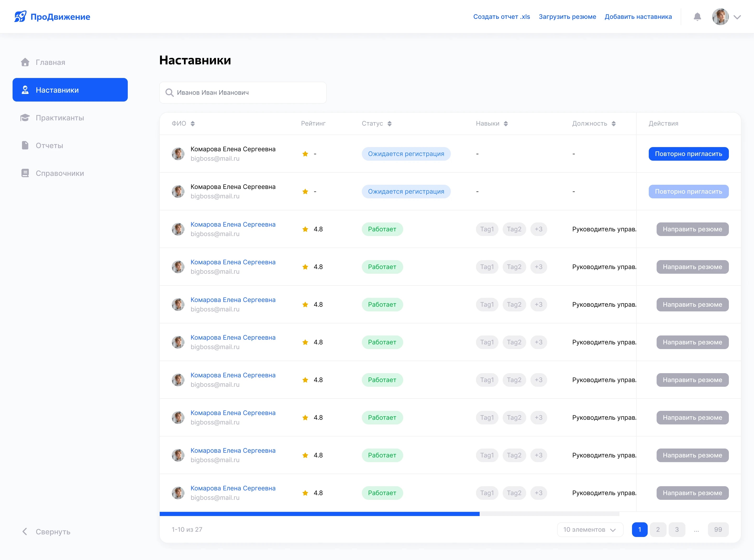The height and width of the screenshot is (560, 754).
Task: Click the Практиканты graduation cap icon
Action: coord(25,118)
